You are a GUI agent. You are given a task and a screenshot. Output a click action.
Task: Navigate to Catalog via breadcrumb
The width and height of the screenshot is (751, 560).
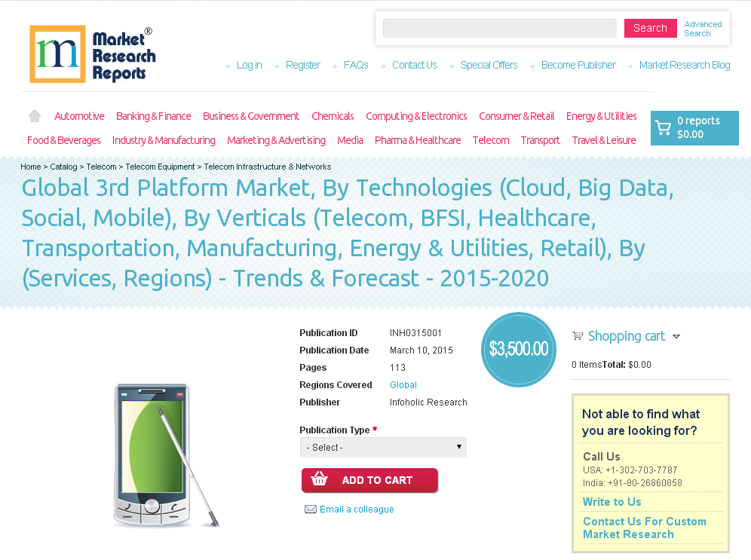tap(64, 167)
